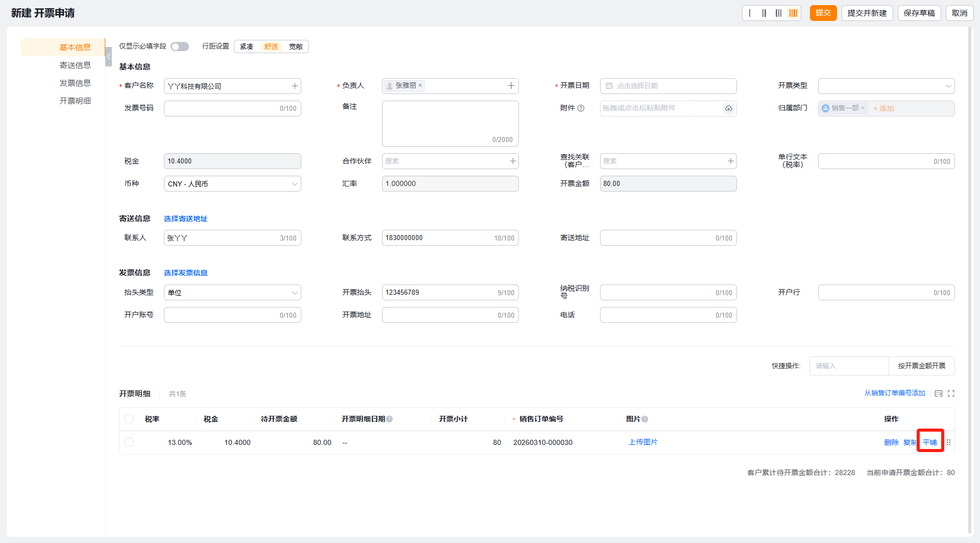Choose 紧凑 row spacing option

(x=247, y=46)
